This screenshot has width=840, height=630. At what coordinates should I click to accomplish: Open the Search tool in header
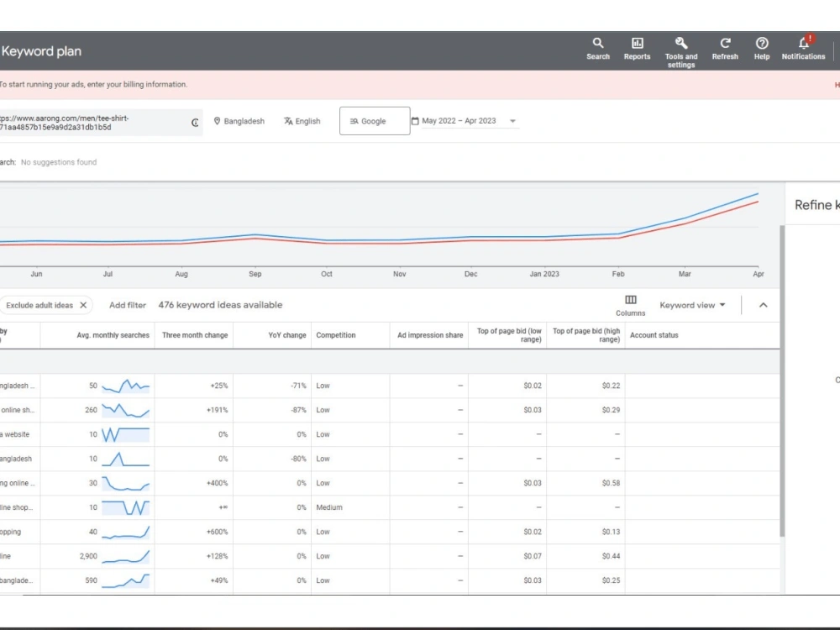pyautogui.click(x=598, y=49)
